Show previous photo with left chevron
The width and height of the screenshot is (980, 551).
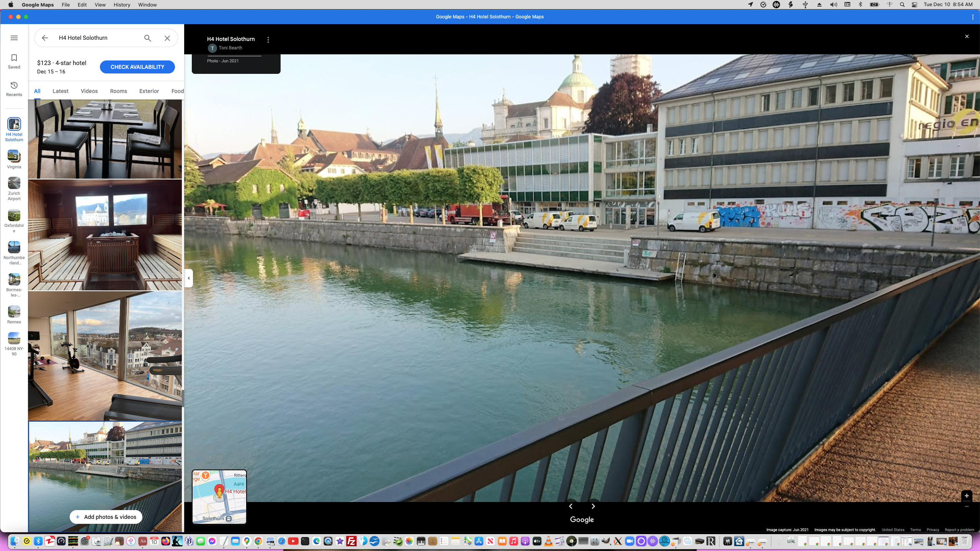click(571, 506)
